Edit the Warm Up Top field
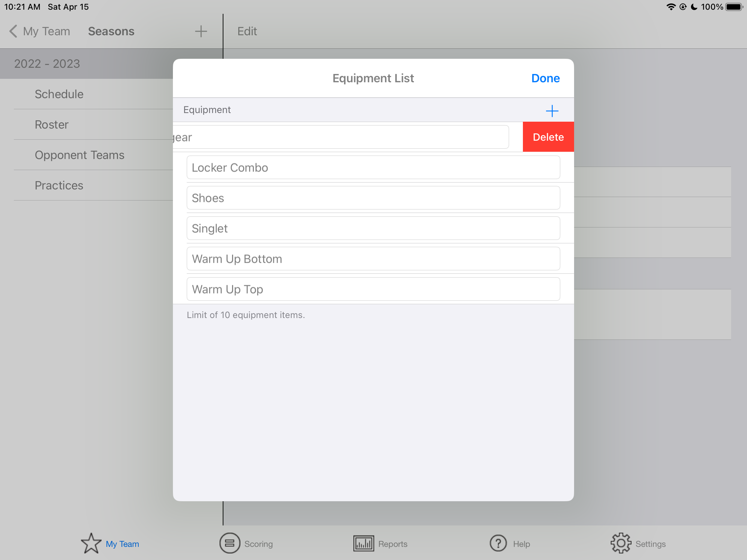The height and width of the screenshot is (560, 747). (x=373, y=289)
